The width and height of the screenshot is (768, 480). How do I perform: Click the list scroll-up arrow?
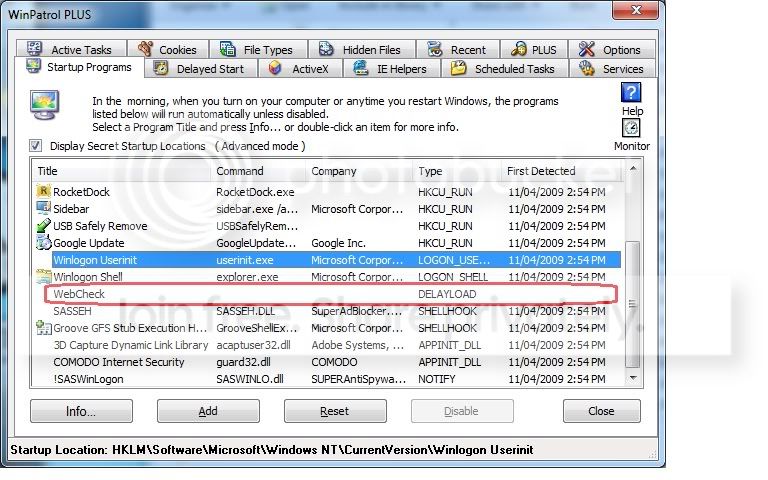pyautogui.click(x=633, y=168)
